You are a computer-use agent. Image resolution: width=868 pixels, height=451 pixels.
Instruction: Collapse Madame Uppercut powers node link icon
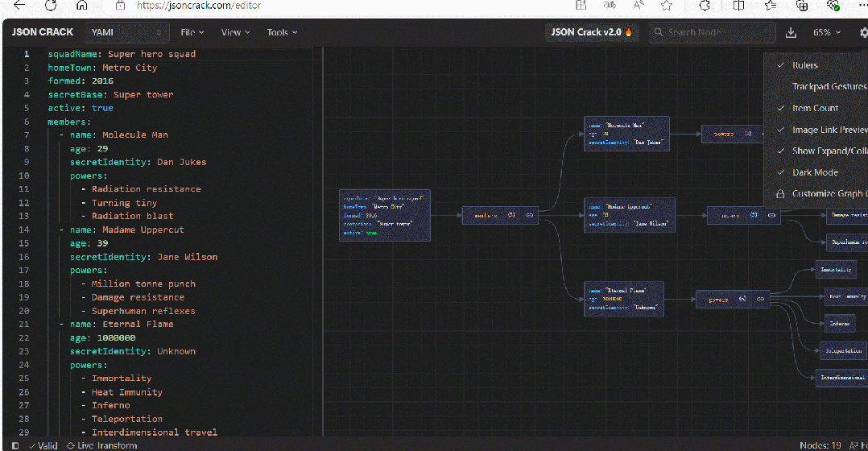(771, 215)
